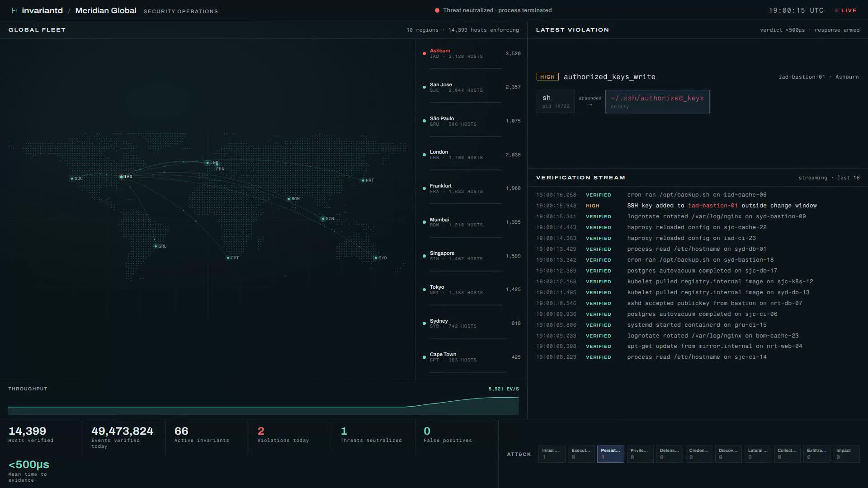
Task: Select the NRT map node
Action: [x=363, y=180]
